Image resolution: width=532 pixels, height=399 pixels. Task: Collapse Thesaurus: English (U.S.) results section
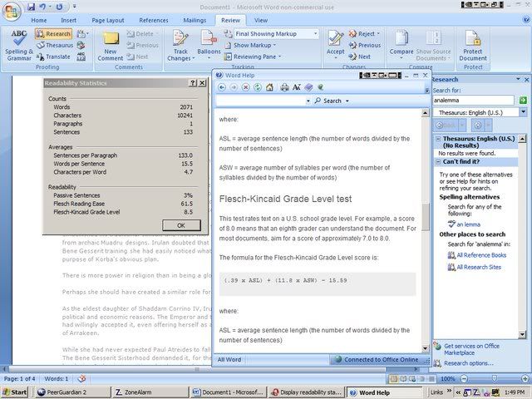438,139
